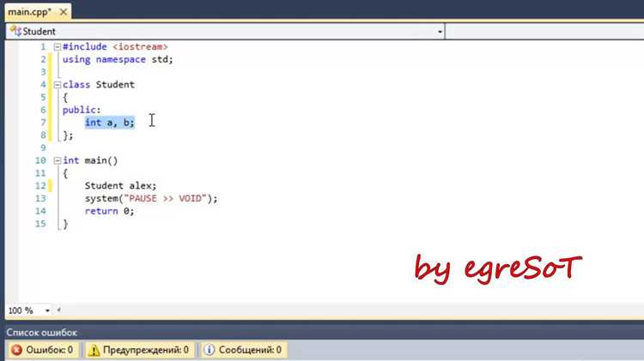This screenshot has height=361, width=644.
Task: Close the main.cpp tab
Action: [x=64, y=12]
